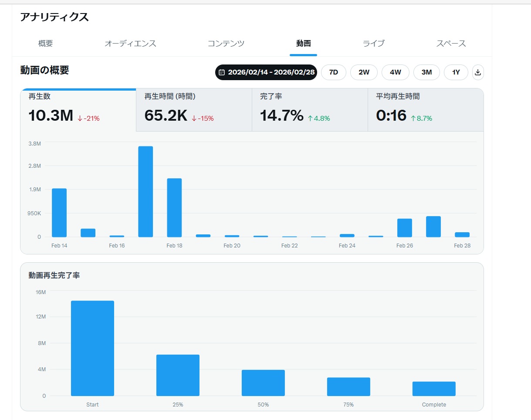Image resolution: width=531 pixels, height=420 pixels.
Task: Show the 平均再生時間 metric chart
Action: 426,110
